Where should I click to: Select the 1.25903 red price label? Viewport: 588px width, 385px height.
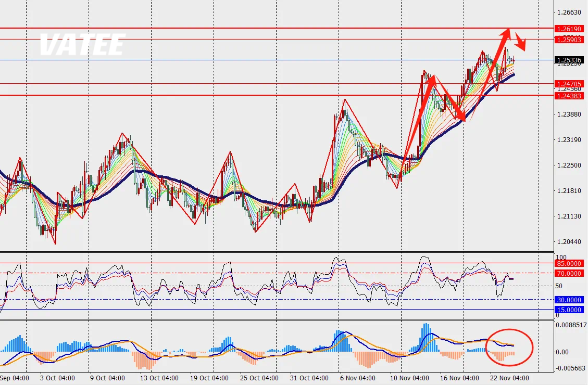(x=569, y=40)
